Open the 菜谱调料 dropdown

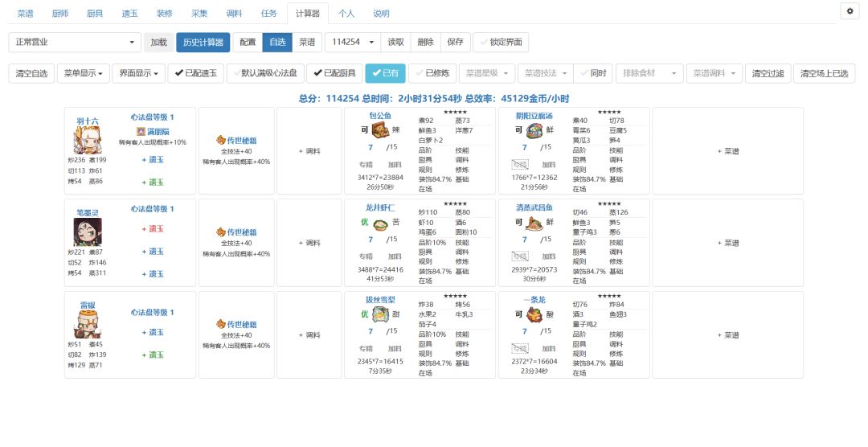tap(714, 73)
